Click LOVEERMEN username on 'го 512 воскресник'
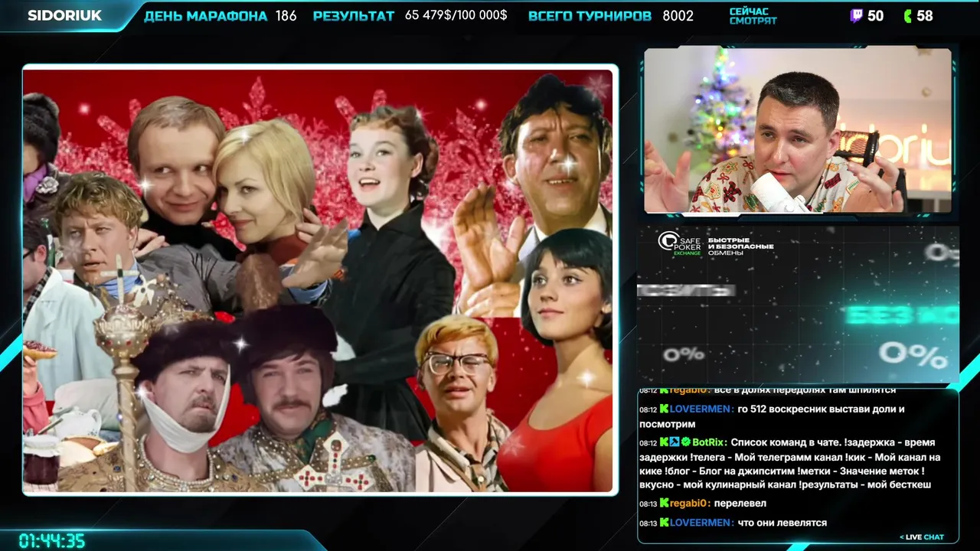Image resolution: width=980 pixels, height=551 pixels. [x=701, y=409]
